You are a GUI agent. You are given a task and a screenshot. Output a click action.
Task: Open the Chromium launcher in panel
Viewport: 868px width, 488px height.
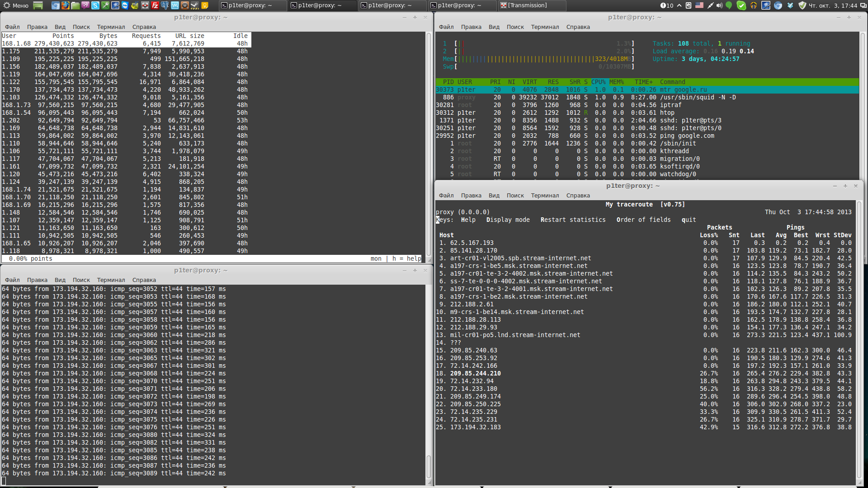pos(56,5)
